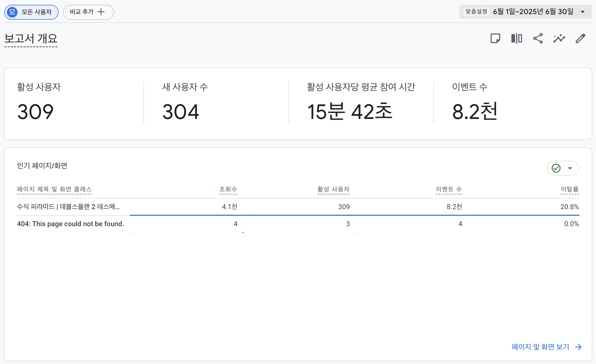The width and height of the screenshot is (596, 364).
Task: Click the 보고서 개요 title
Action: [x=31, y=39]
